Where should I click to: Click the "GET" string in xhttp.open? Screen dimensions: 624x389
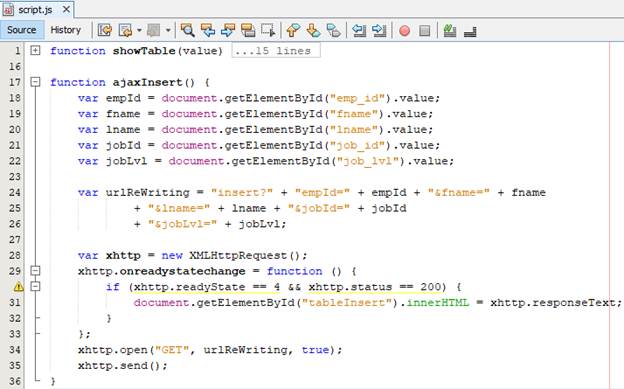pos(172,350)
